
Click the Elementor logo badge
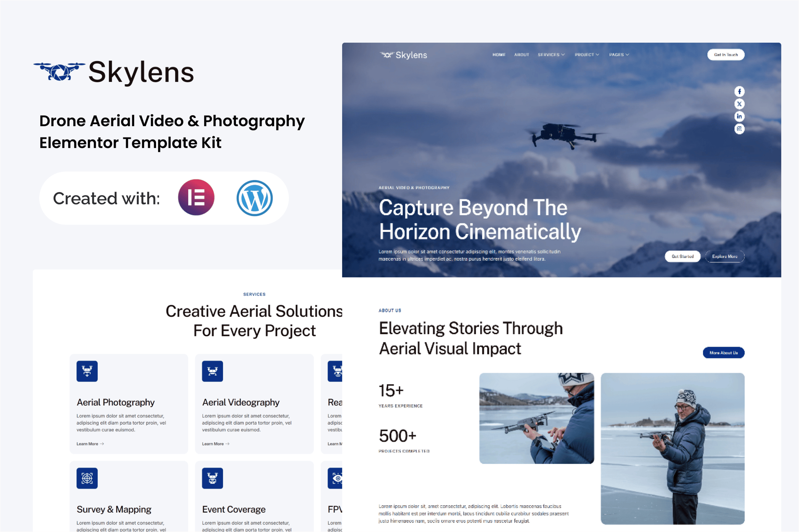point(196,197)
